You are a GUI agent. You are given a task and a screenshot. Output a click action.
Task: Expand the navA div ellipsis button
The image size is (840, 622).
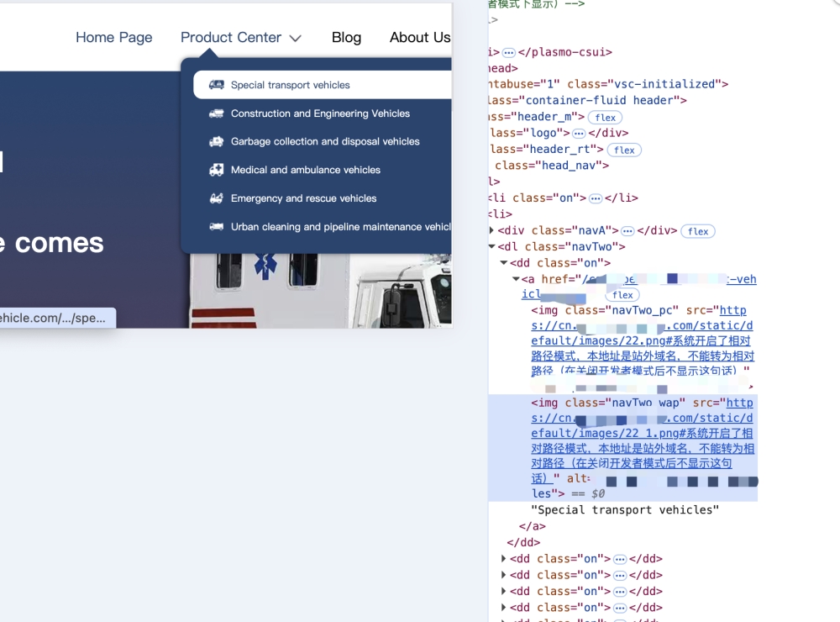[627, 232]
